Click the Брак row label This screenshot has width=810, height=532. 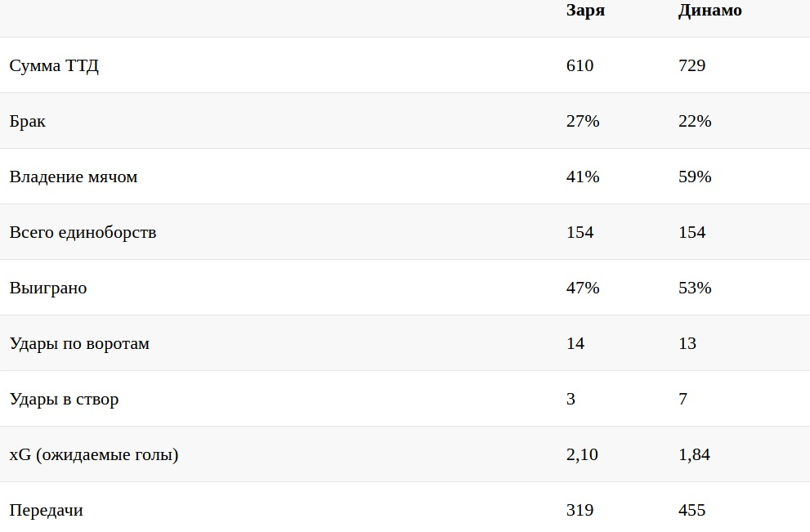pos(28,121)
